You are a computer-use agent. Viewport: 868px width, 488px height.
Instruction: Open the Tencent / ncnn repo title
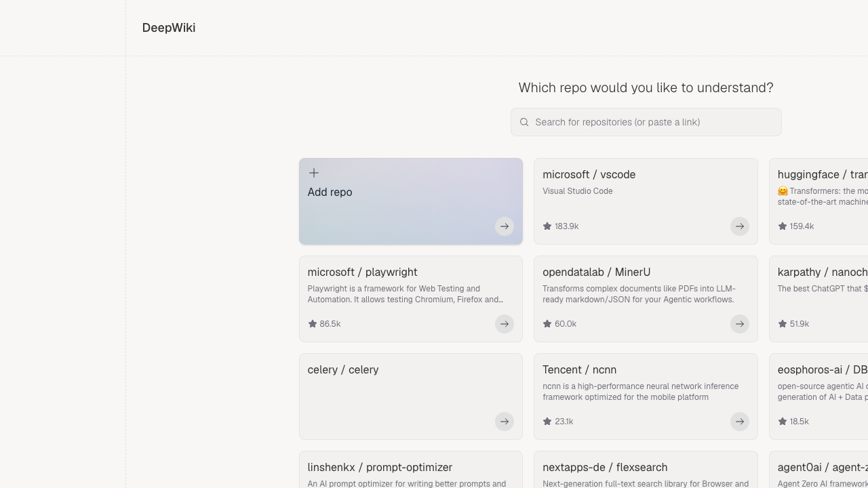coord(580,370)
